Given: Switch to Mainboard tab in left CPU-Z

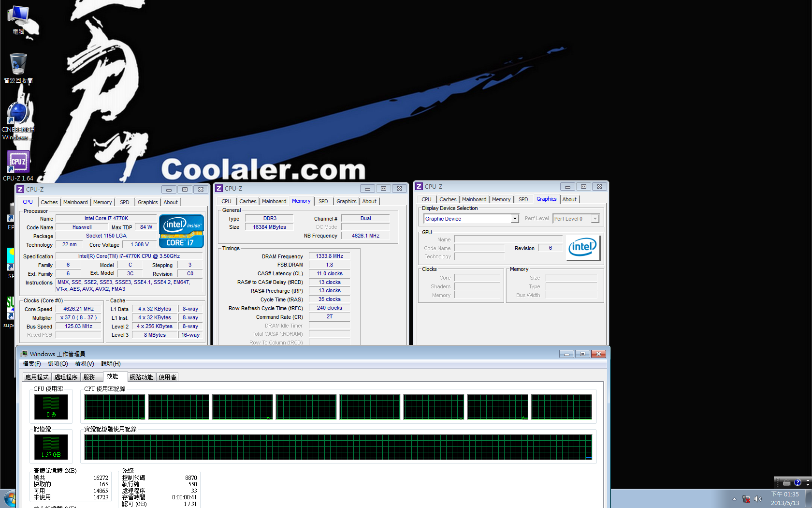Looking at the screenshot, I should (x=75, y=202).
